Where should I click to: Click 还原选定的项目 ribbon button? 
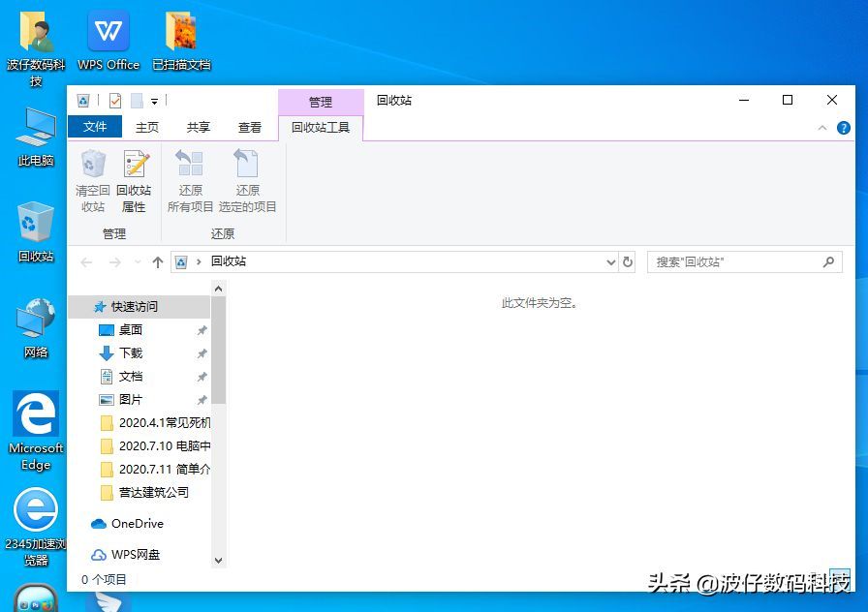[x=247, y=181]
